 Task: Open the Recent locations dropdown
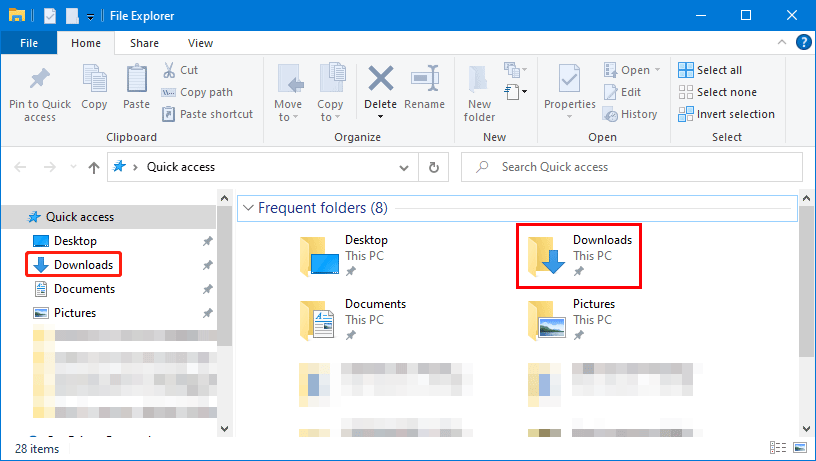[x=73, y=167]
